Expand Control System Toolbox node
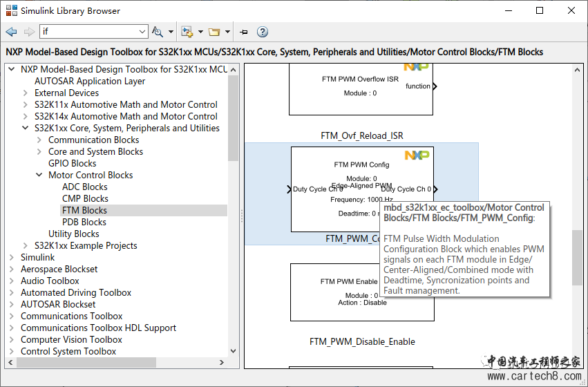The image size is (588, 387). coord(12,351)
